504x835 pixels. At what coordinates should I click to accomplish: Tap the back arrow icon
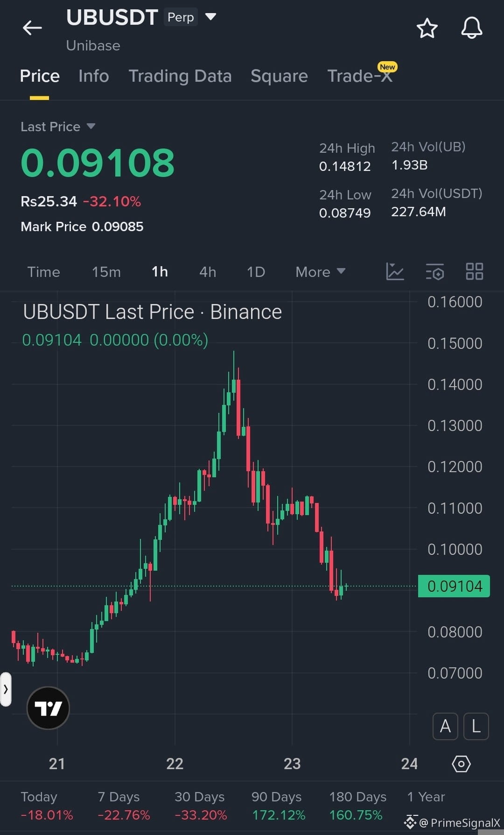pos(32,28)
